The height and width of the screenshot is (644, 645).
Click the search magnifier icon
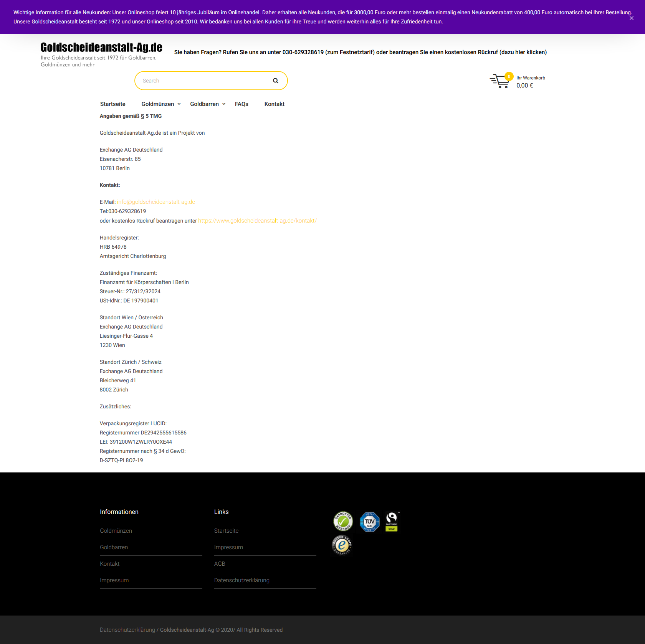click(x=276, y=81)
